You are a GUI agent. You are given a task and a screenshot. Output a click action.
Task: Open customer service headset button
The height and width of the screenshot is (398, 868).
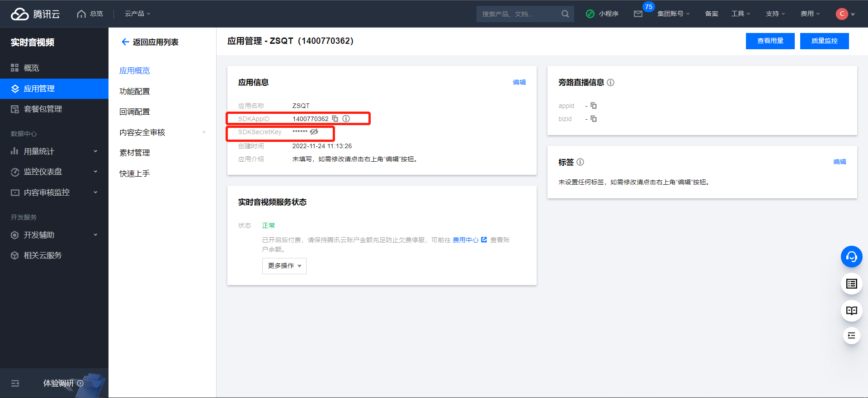tap(852, 257)
